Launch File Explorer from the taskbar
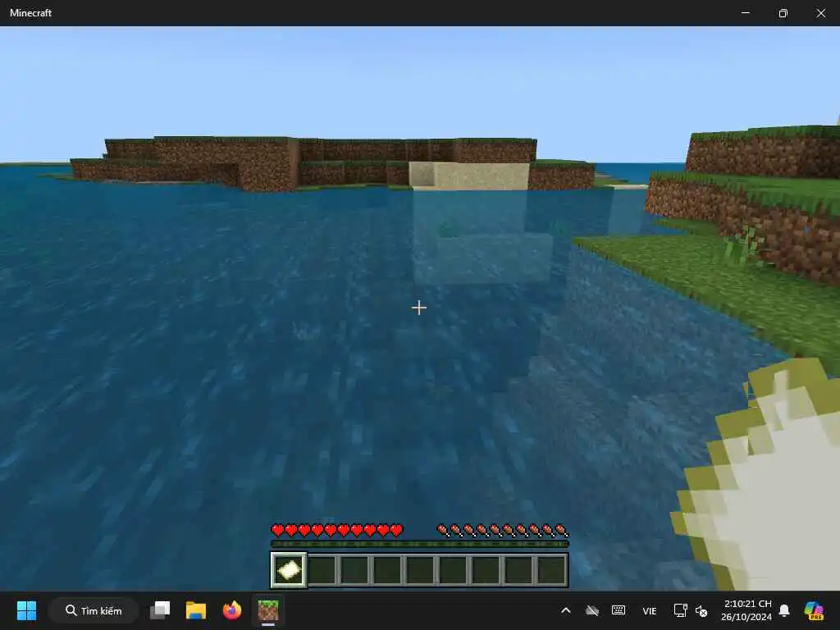 pyautogui.click(x=196, y=610)
